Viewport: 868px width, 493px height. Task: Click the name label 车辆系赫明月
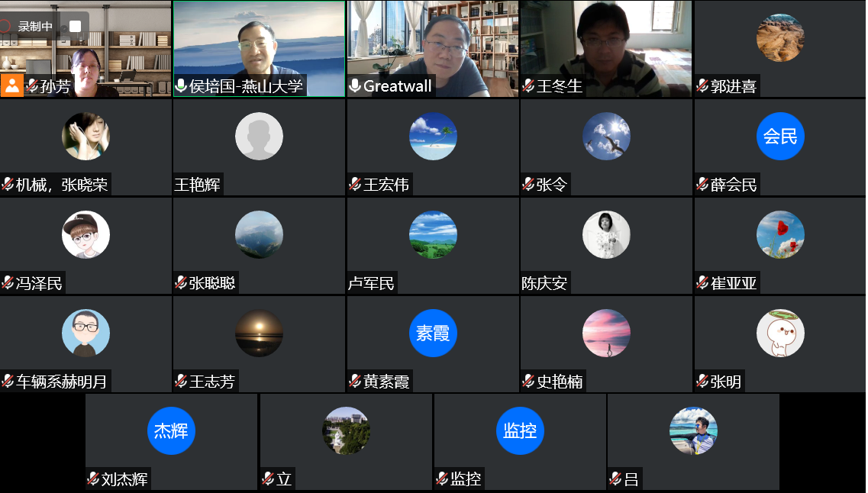click(x=61, y=382)
